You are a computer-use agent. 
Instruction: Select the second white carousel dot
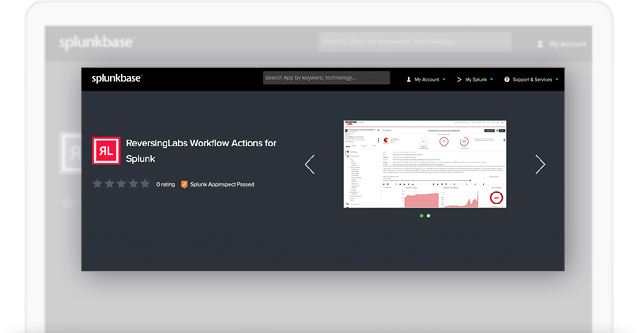(x=428, y=216)
